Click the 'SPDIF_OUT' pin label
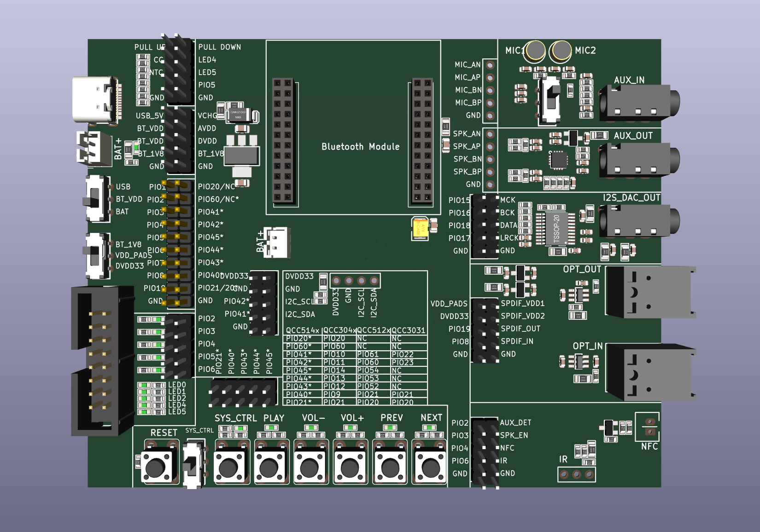 [x=520, y=329]
